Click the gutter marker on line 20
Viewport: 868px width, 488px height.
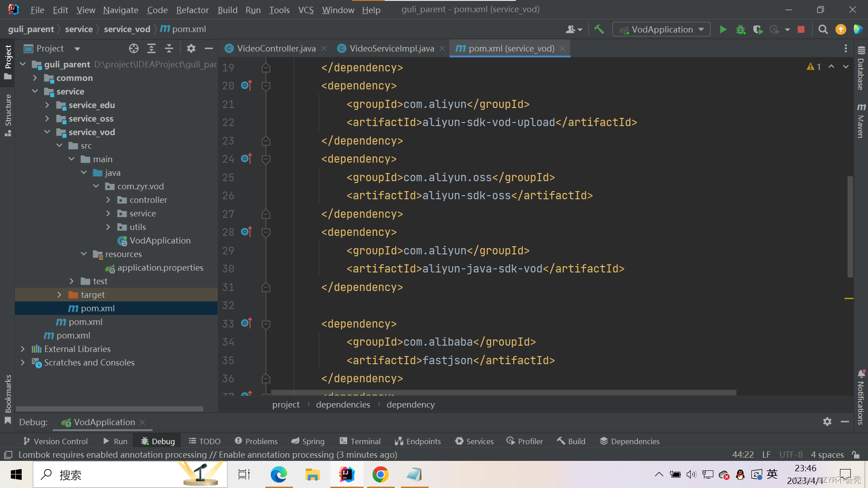(x=246, y=85)
